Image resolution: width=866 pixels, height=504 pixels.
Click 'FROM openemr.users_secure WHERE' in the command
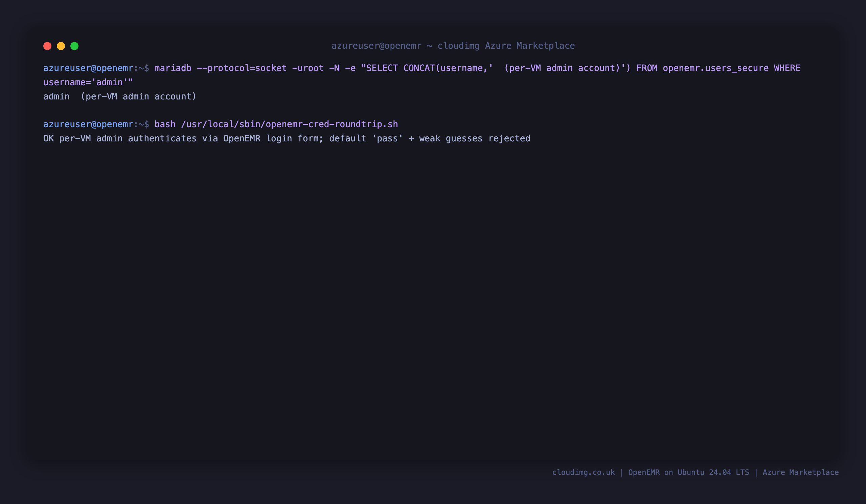click(718, 68)
